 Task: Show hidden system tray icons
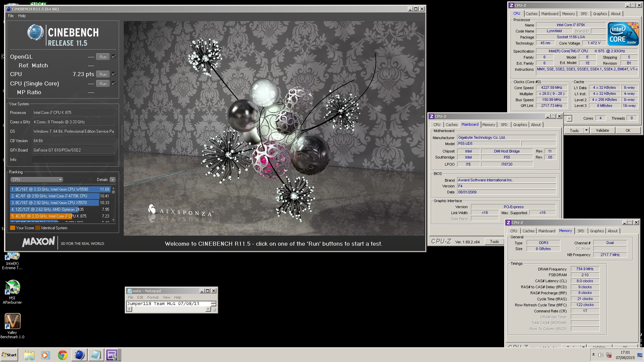(593, 355)
